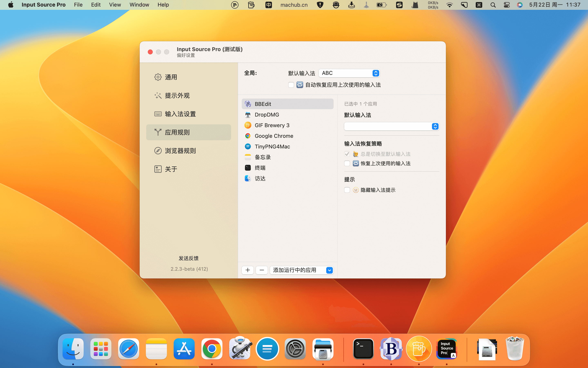Select 终端 in the app list

pos(287,168)
